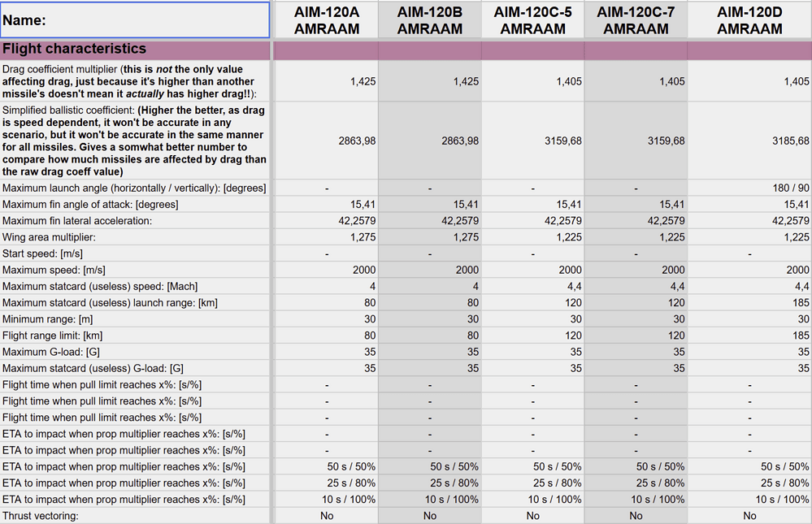The height and width of the screenshot is (524, 812).
Task: Select AIM-120D 10 s / 100% cell
Action: pos(749,499)
